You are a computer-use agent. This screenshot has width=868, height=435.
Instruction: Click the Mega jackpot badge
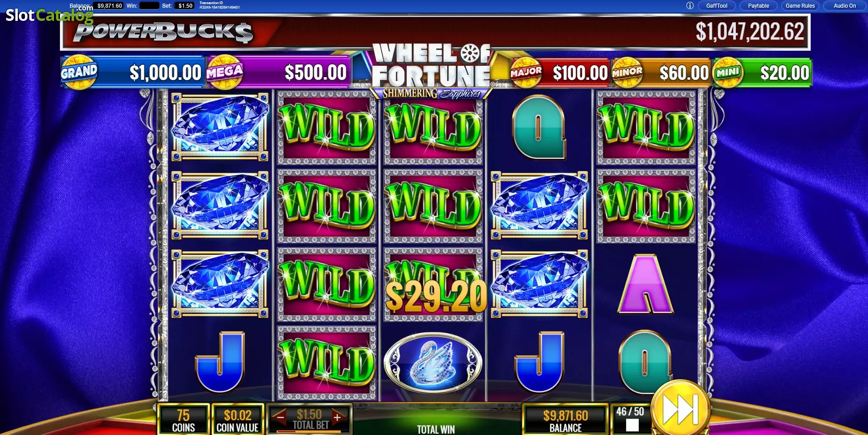click(224, 72)
